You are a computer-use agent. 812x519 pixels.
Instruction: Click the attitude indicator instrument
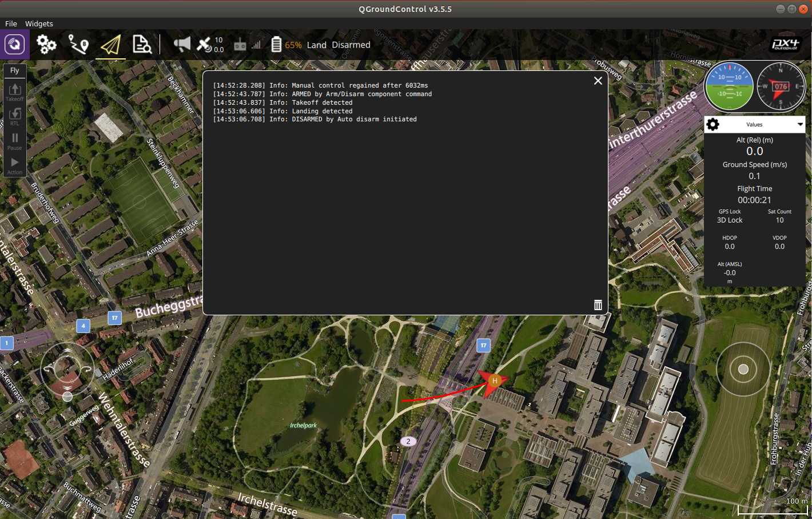click(729, 86)
